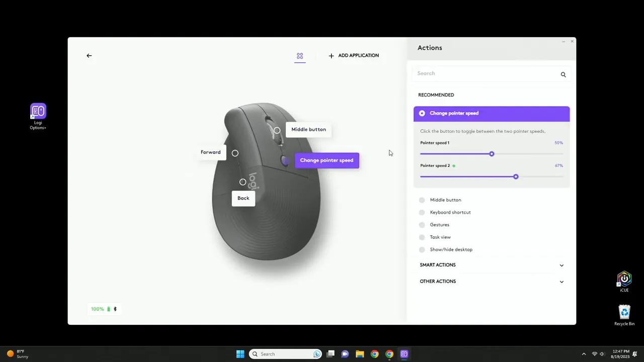This screenshot has height=362, width=644.
Task: Click the back arrow in Logi Options+
Action: [x=89, y=55]
